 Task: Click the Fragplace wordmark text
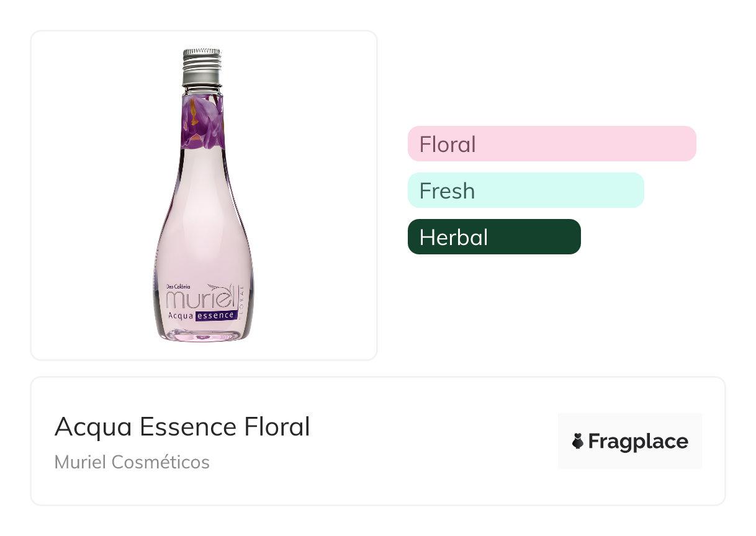coord(638,441)
